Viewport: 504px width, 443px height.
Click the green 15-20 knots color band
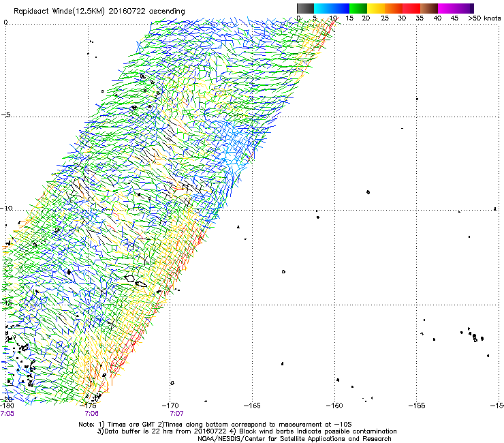pyautogui.click(x=358, y=8)
